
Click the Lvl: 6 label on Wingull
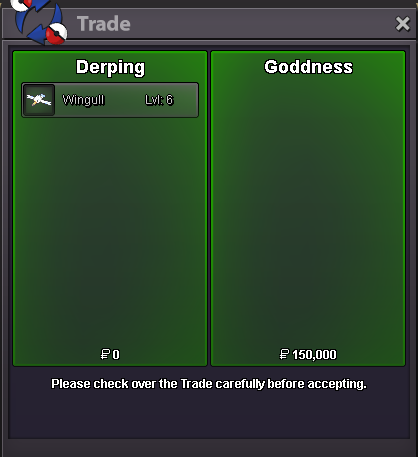[x=159, y=100]
